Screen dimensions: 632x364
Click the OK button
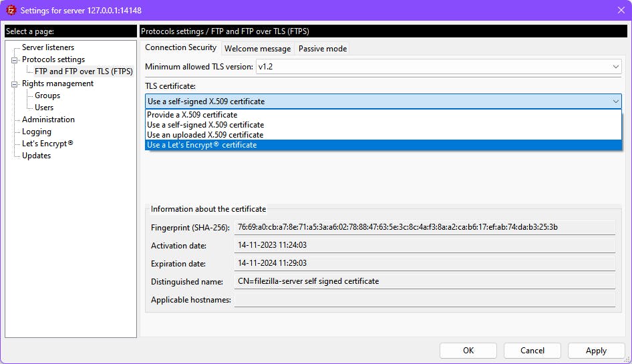coord(468,351)
